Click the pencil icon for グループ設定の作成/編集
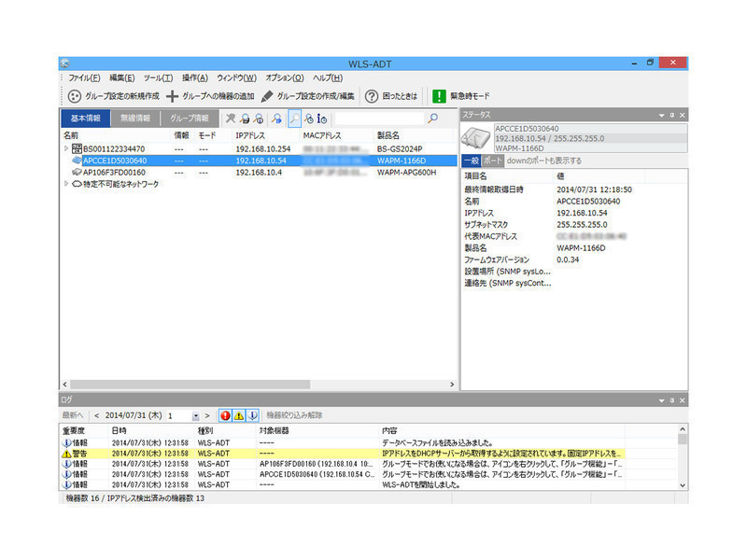 click(x=267, y=96)
